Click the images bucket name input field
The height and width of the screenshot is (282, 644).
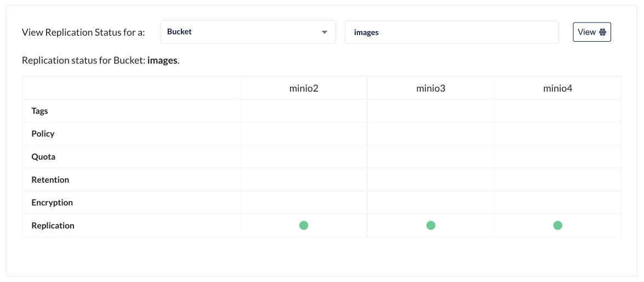click(452, 32)
